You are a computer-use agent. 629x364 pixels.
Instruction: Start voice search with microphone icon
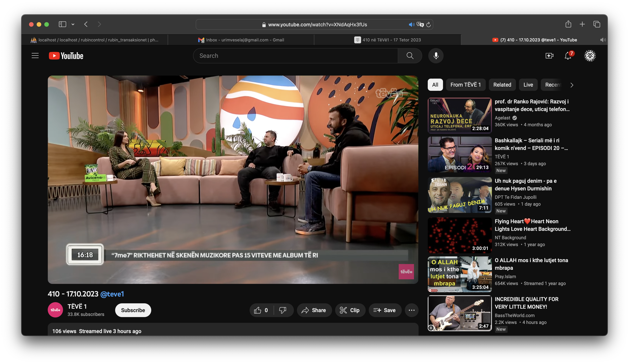(436, 56)
